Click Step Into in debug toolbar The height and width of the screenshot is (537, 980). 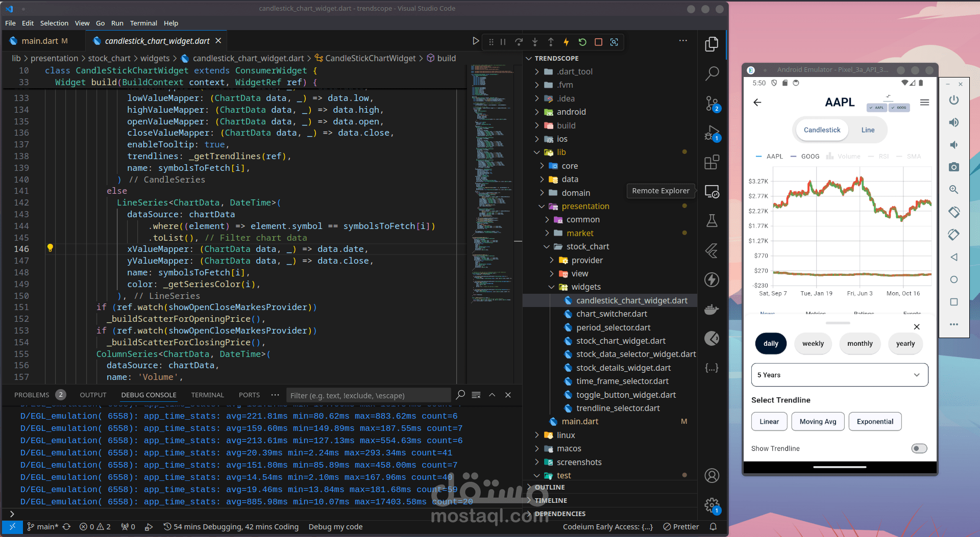pos(535,42)
